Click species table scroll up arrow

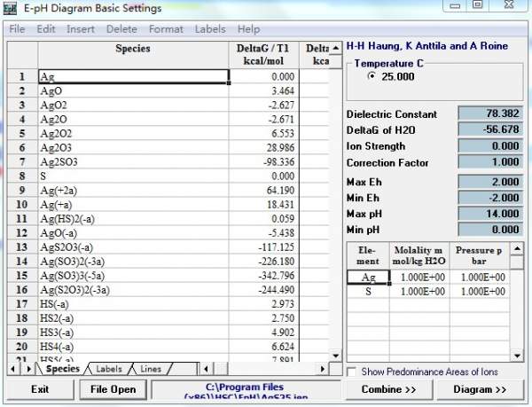click(x=335, y=48)
